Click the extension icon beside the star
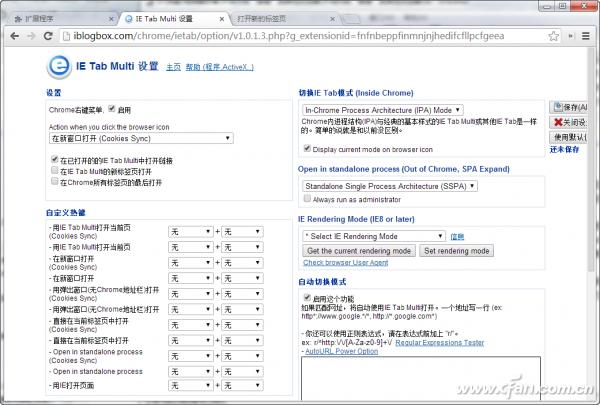The width and height of the screenshot is (600, 405). (x=570, y=36)
